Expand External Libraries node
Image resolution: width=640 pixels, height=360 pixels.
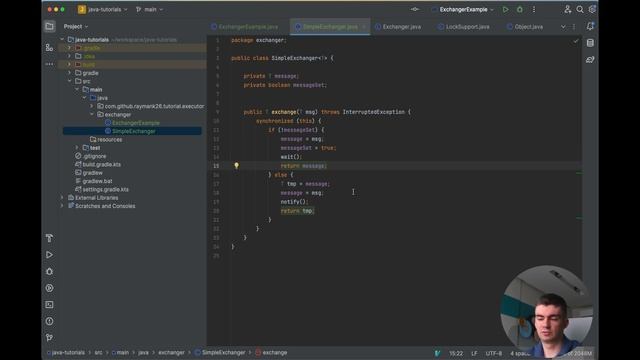[62, 198]
